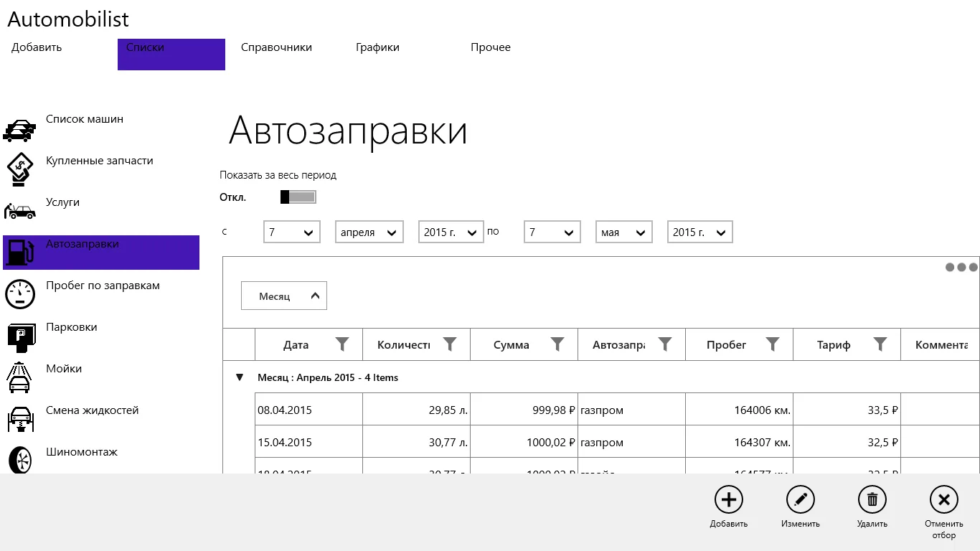Open the Мойки list
This screenshot has width=980, height=551.
(64, 369)
